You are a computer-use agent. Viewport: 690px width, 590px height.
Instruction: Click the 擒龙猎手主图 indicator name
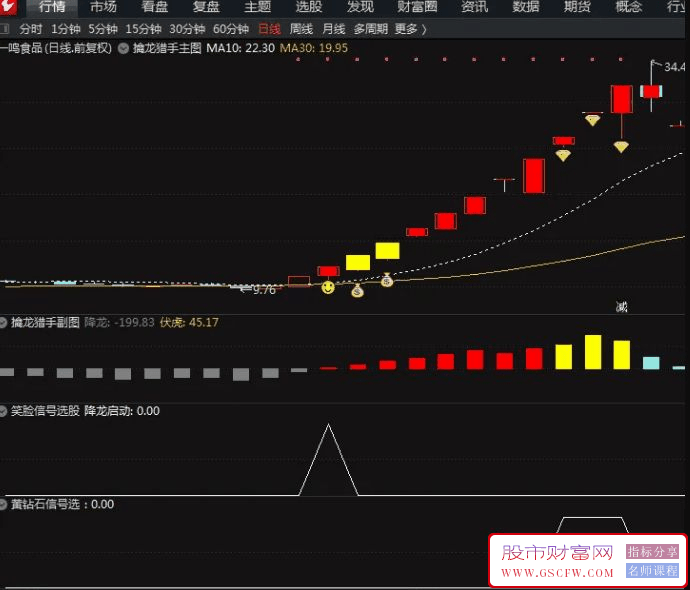pos(167,48)
